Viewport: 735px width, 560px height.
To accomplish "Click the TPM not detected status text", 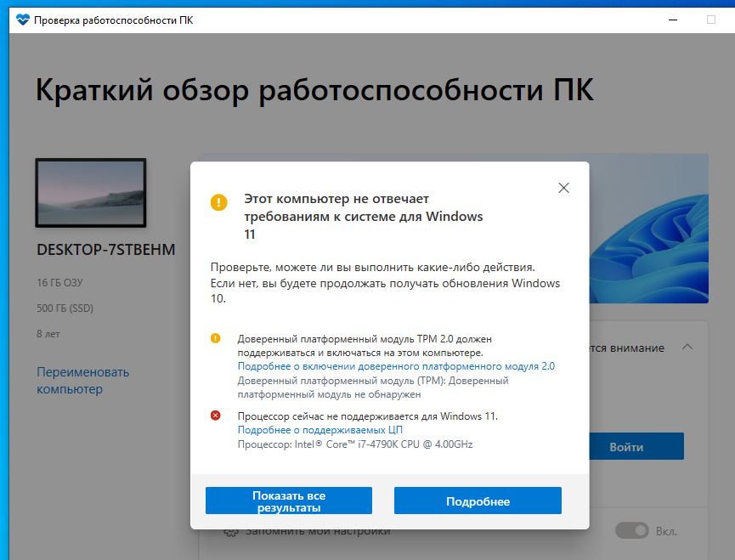I will 373,387.
